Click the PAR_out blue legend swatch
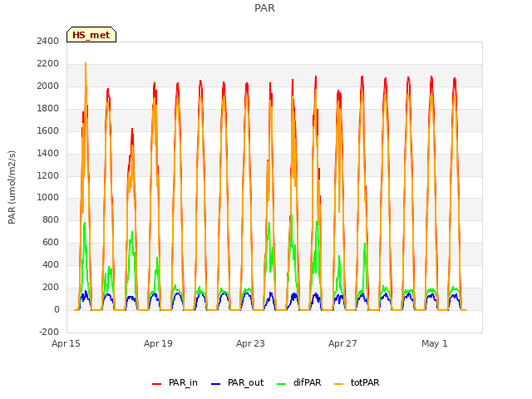 (215, 384)
